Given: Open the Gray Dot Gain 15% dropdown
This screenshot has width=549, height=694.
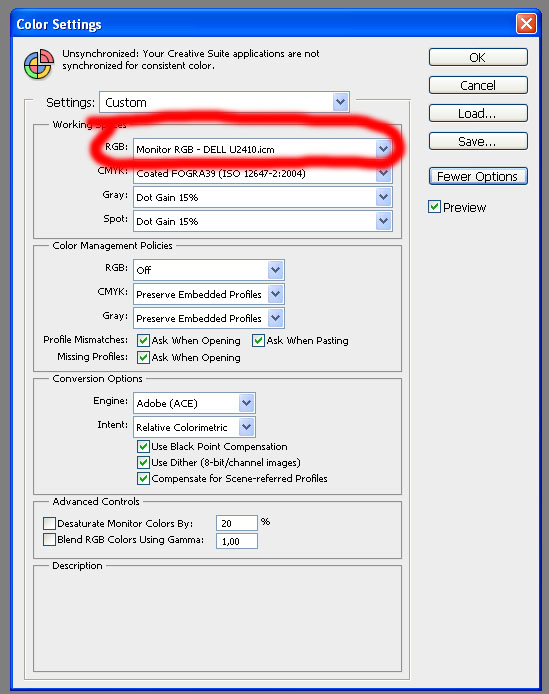Looking at the screenshot, I should [x=263, y=197].
